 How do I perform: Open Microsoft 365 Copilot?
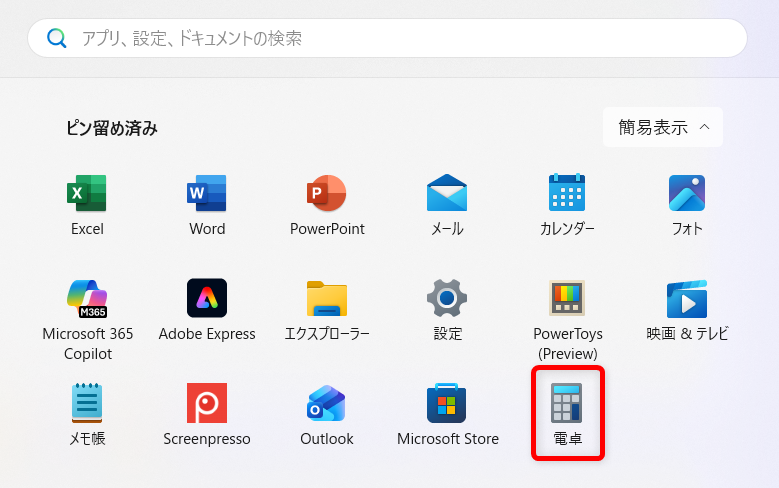87,320
